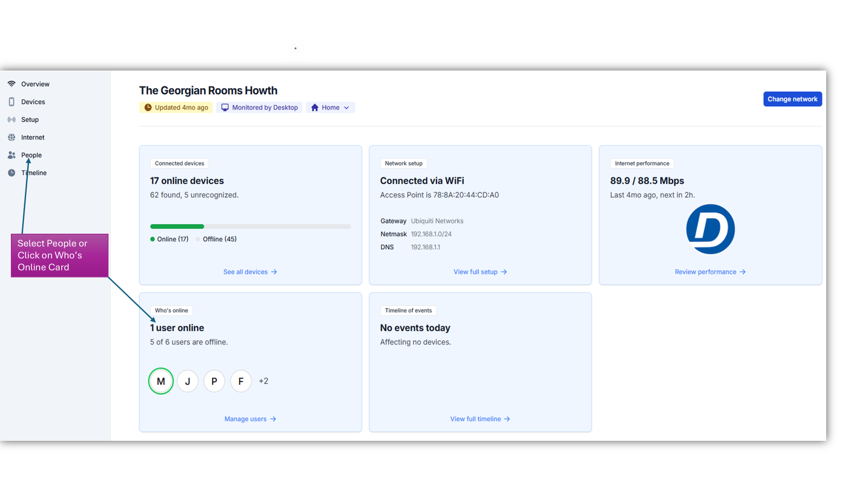
Task: Click the desktop monitor icon on Monitored by Desktop
Action: [225, 107]
